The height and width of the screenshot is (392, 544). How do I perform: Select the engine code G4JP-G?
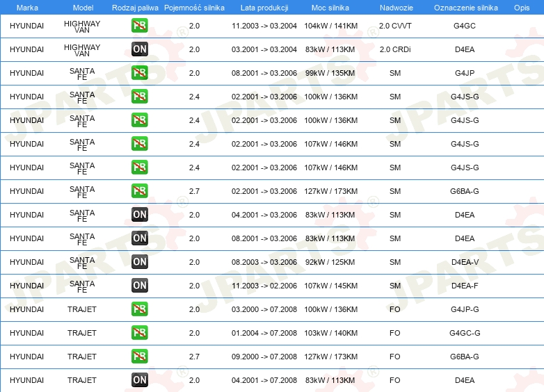[465, 309]
